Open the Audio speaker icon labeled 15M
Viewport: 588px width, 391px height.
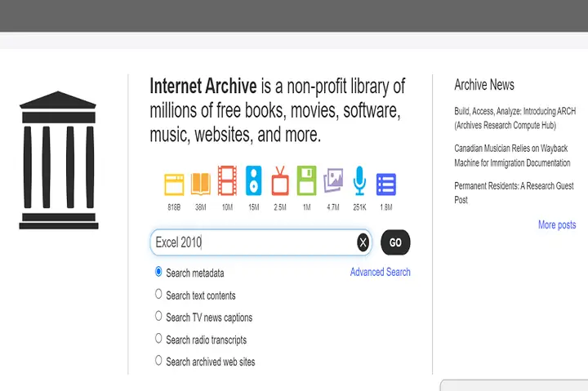253,180
